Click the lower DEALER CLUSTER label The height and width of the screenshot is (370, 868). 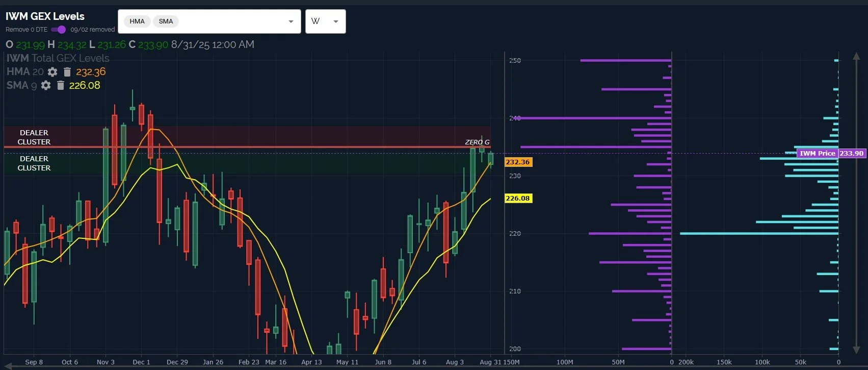pos(34,163)
